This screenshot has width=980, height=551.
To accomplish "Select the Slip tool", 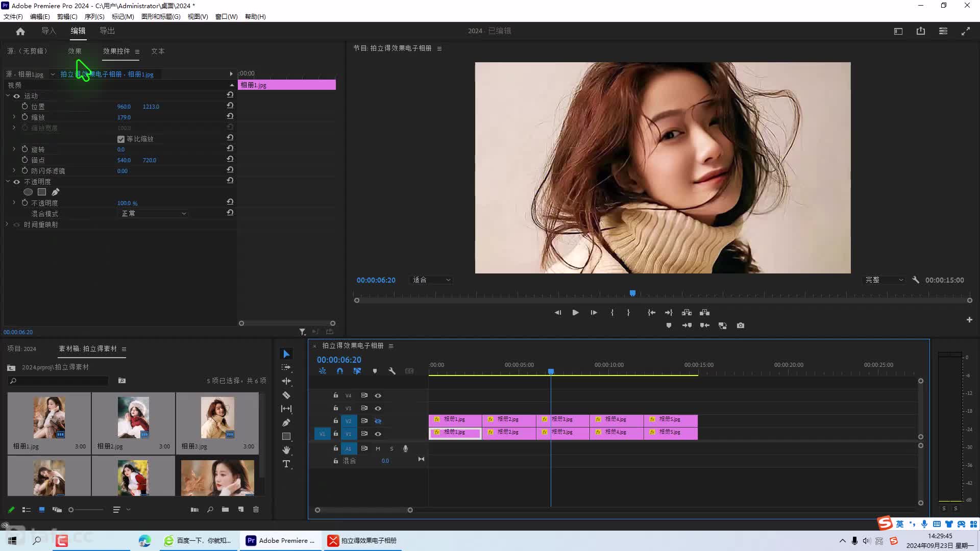I will [286, 409].
